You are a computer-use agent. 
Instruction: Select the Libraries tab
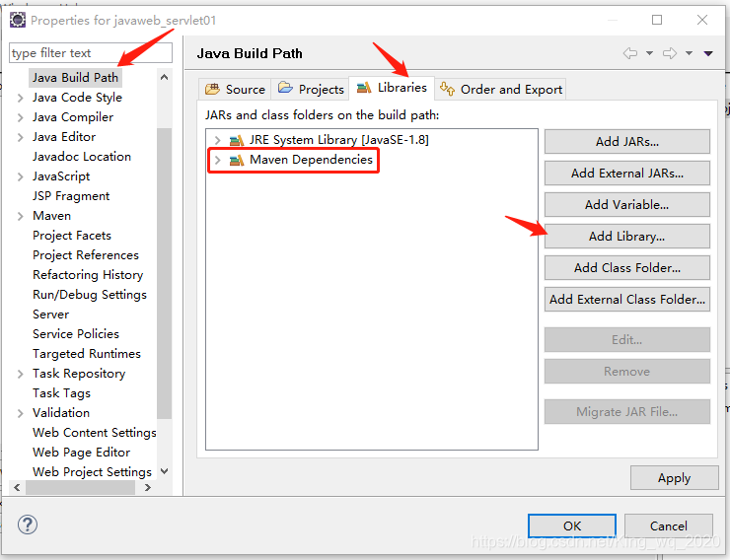coord(392,88)
